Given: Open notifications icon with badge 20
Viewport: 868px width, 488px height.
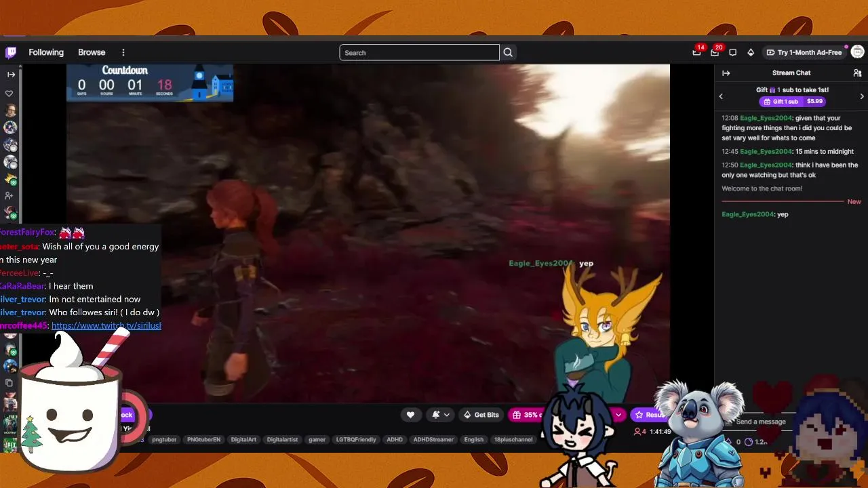Looking at the screenshot, I should [715, 52].
